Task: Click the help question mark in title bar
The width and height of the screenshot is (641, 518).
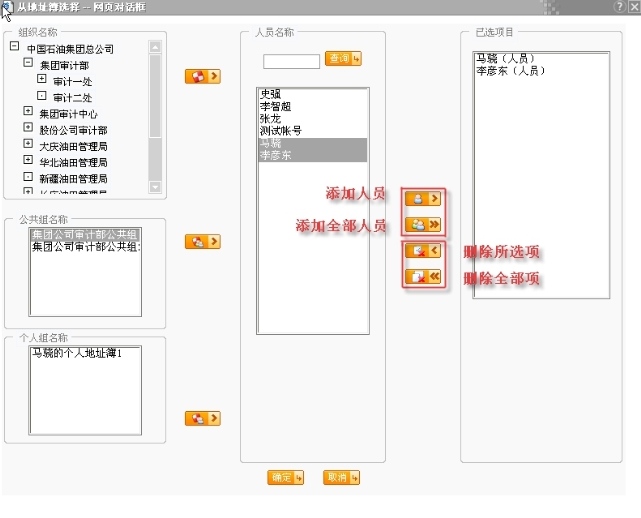Action: (x=619, y=7)
